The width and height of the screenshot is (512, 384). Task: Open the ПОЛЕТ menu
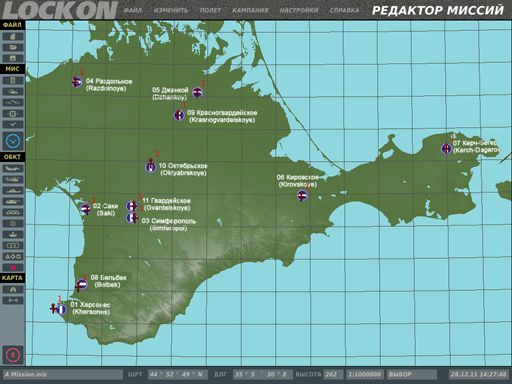210,10
